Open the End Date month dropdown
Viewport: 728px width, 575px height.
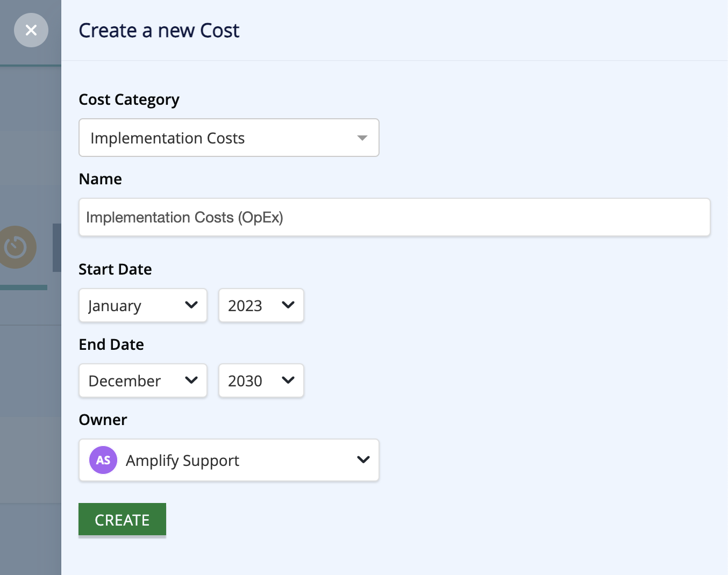tap(143, 380)
